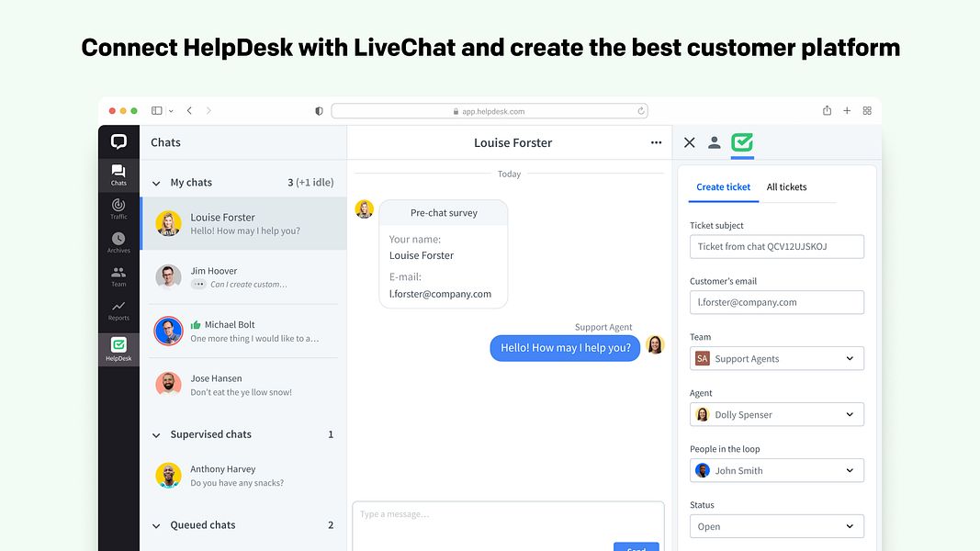This screenshot has width=980, height=551.
Task: Open the Support Agents team dropdown
Action: tap(776, 358)
